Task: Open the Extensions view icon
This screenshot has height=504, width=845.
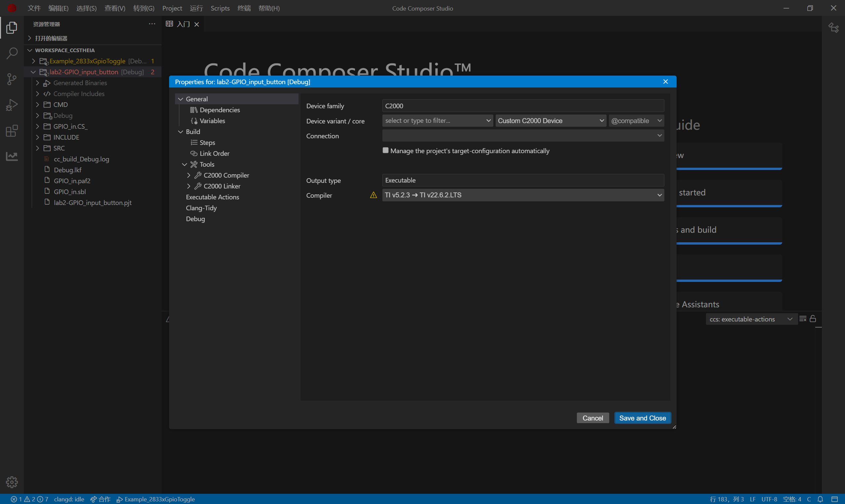Action: pos(12,131)
